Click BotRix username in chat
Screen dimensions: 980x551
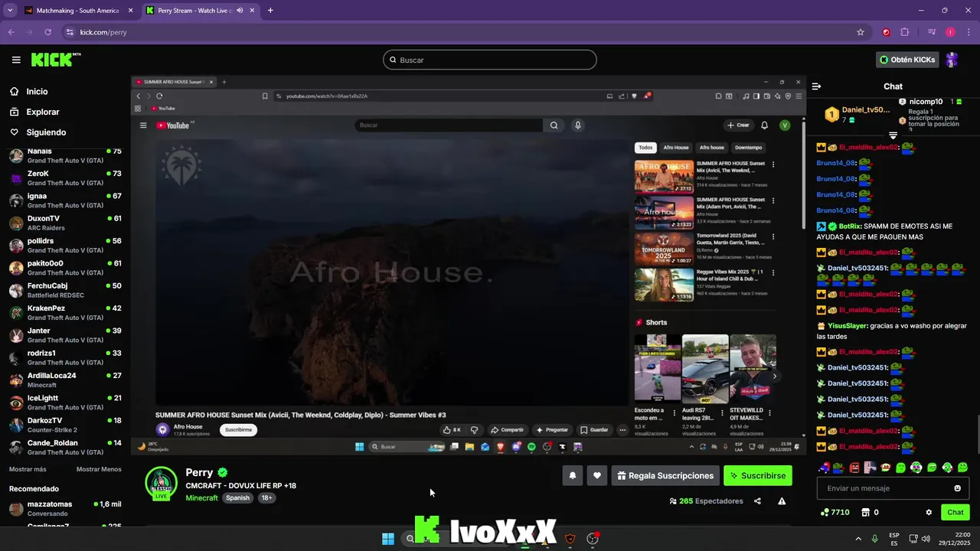click(x=850, y=227)
